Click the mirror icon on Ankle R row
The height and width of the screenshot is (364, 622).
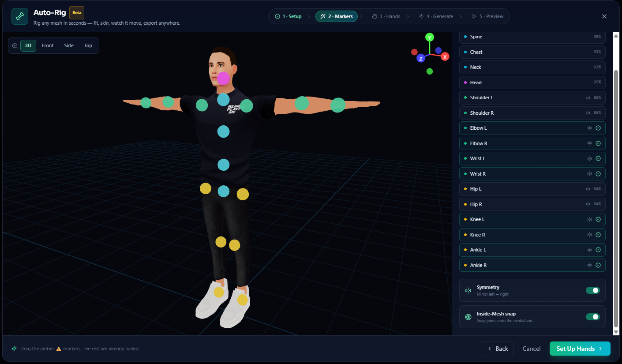589,265
